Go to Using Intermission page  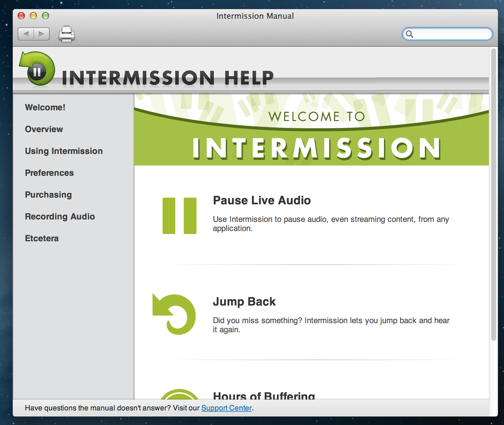[64, 151]
